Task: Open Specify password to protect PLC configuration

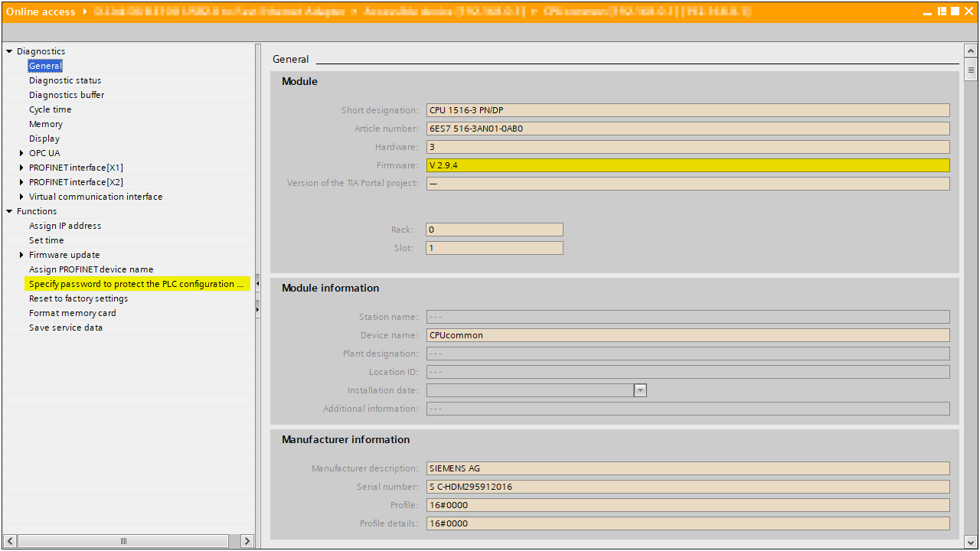Action: pos(138,284)
